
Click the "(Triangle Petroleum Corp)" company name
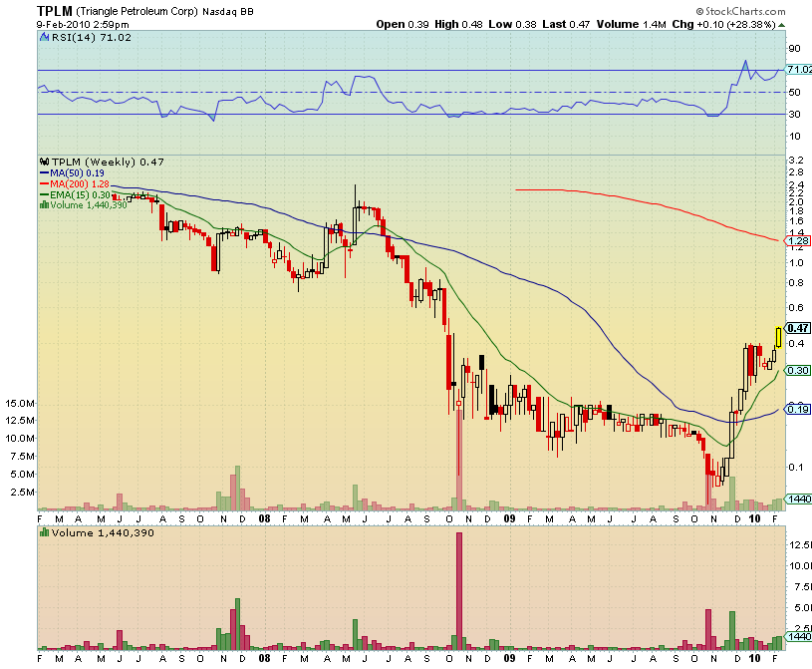pyautogui.click(x=137, y=11)
